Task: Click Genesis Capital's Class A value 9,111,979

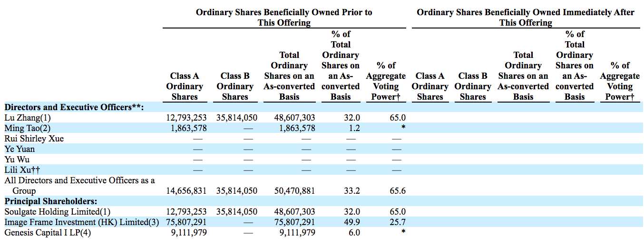Action: 189,233
